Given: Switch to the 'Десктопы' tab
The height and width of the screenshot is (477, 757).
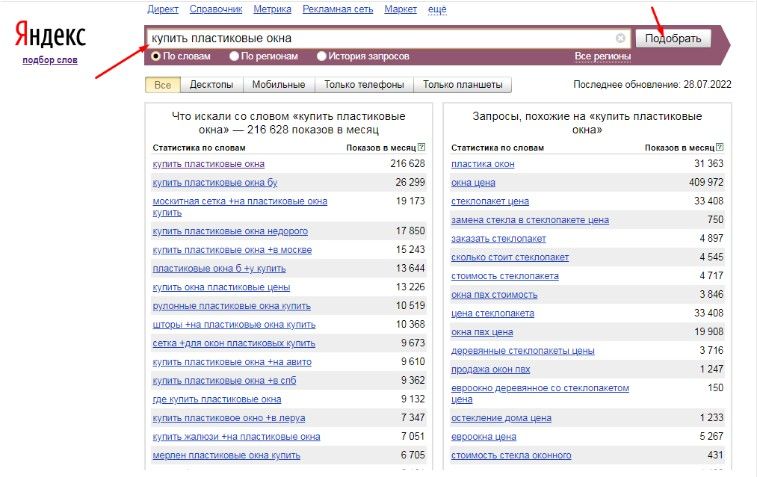Looking at the screenshot, I should (x=211, y=84).
